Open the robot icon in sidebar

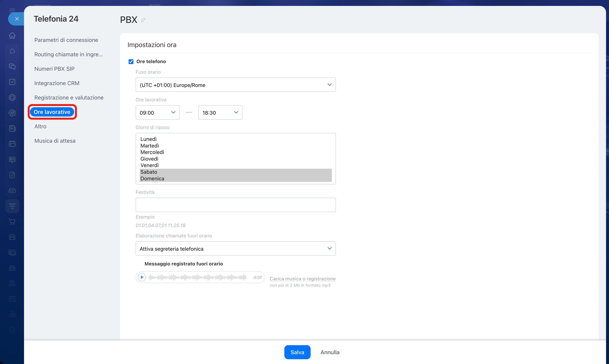12,268
